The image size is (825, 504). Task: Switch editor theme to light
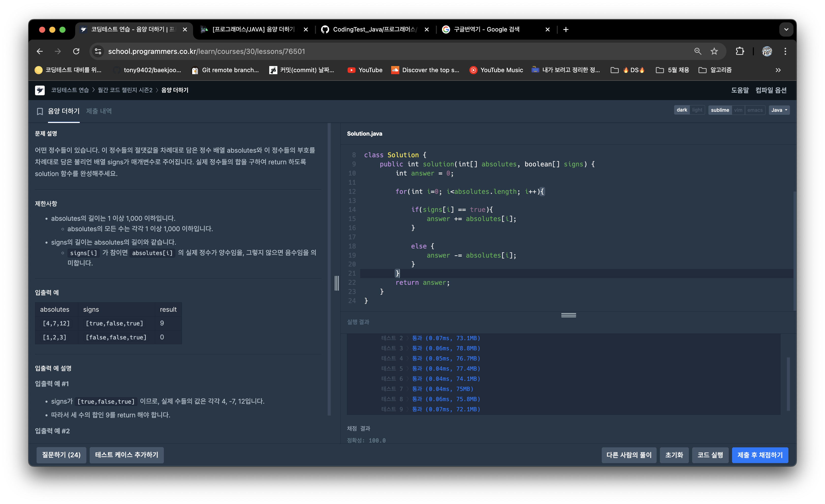697,110
